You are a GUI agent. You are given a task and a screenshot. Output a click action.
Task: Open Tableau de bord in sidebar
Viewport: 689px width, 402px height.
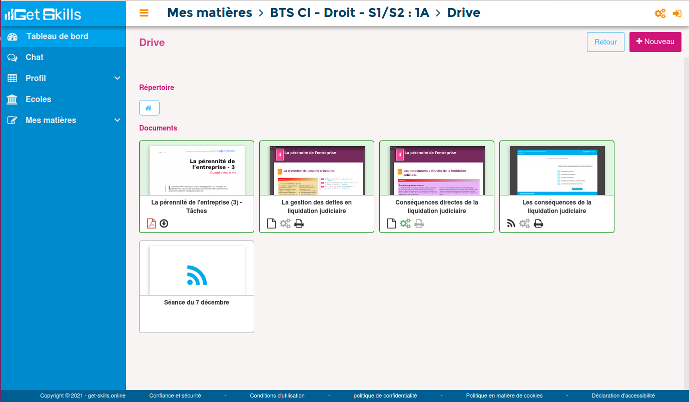coord(56,36)
